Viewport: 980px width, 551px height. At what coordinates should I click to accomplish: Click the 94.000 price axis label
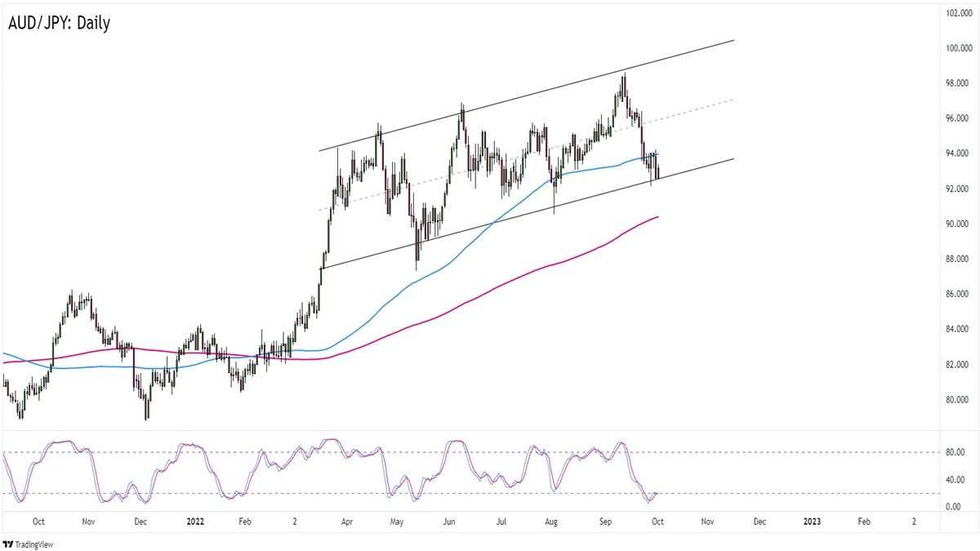[956, 153]
